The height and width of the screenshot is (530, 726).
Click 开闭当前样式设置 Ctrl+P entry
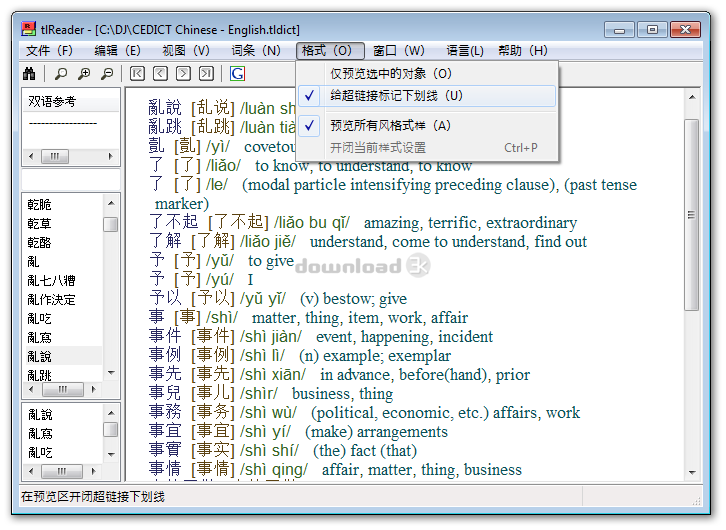[427, 148]
